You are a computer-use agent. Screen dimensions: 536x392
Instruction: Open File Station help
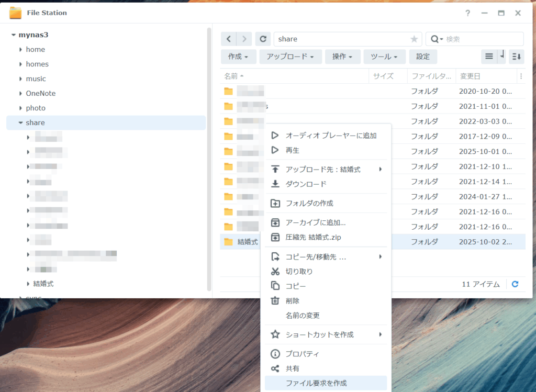[467, 13]
